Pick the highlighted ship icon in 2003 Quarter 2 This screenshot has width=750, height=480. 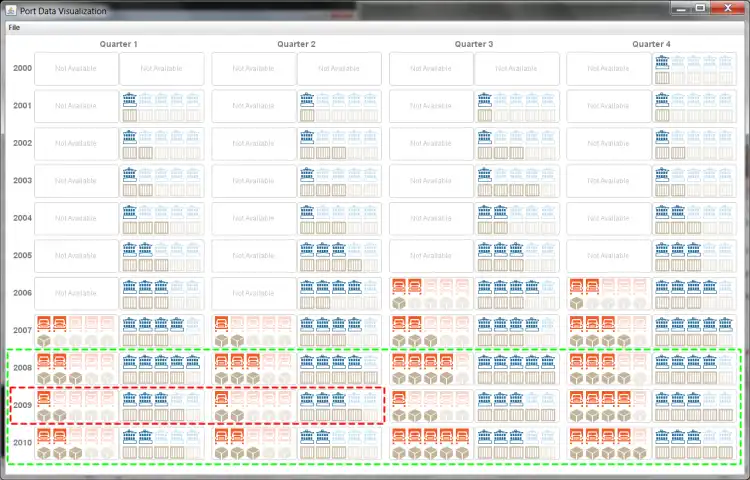coord(307,174)
